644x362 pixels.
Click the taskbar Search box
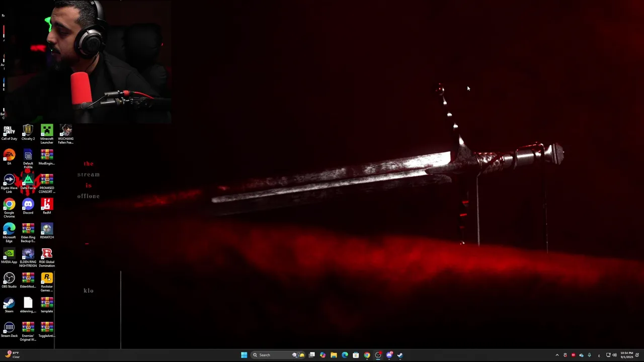pyautogui.click(x=278, y=355)
